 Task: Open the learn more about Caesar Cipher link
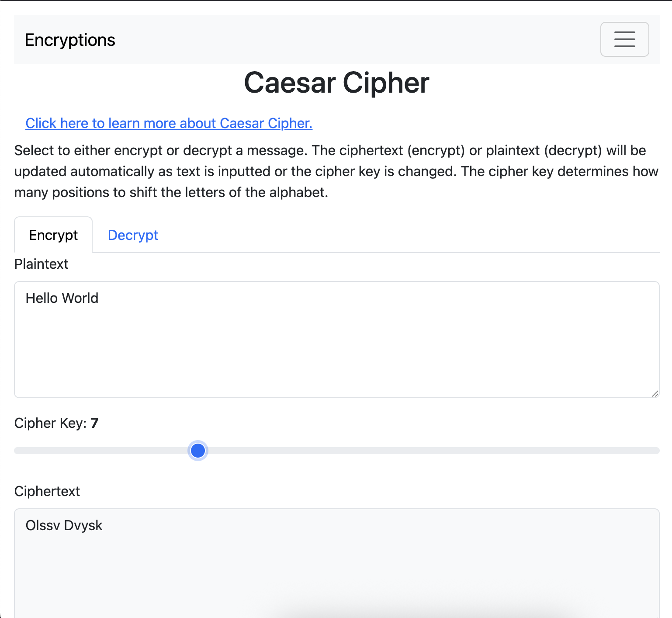pyautogui.click(x=169, y=123)
